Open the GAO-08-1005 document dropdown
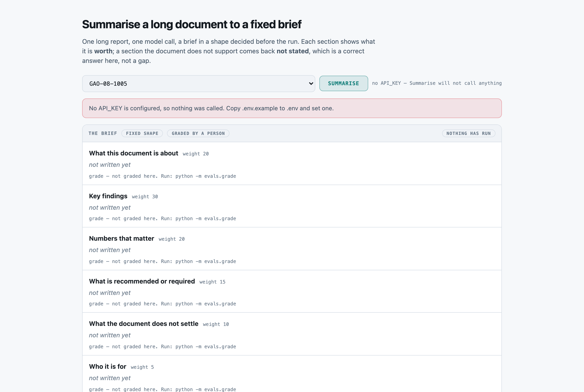 point(198,83)
